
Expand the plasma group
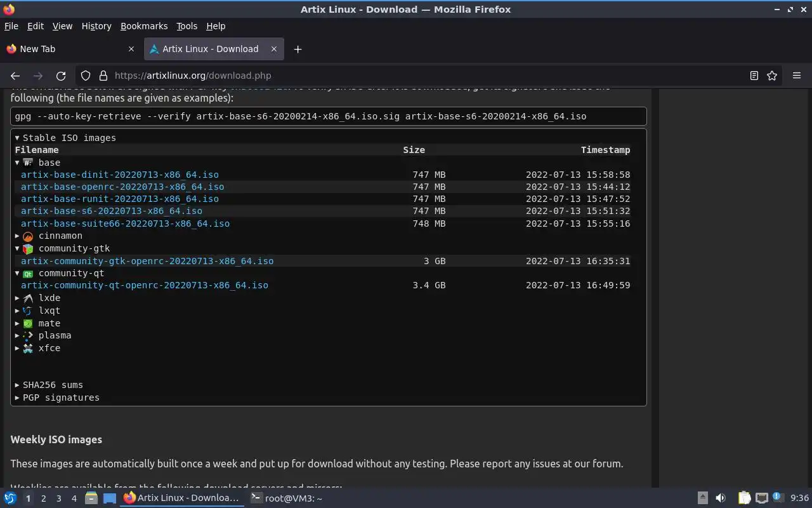[43, 335]
